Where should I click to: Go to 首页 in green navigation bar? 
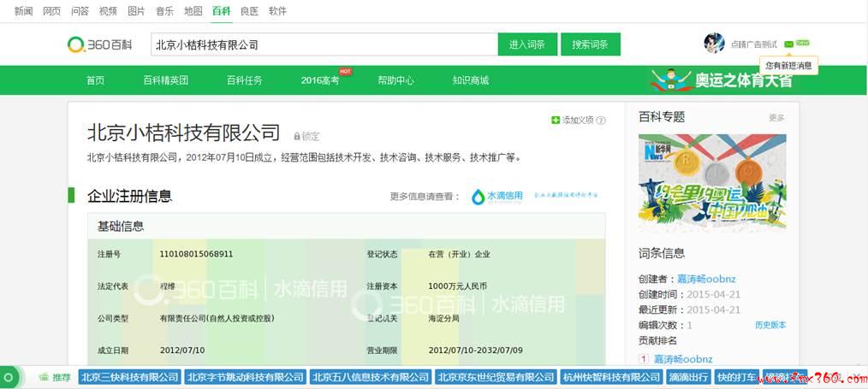coord(95,80)
